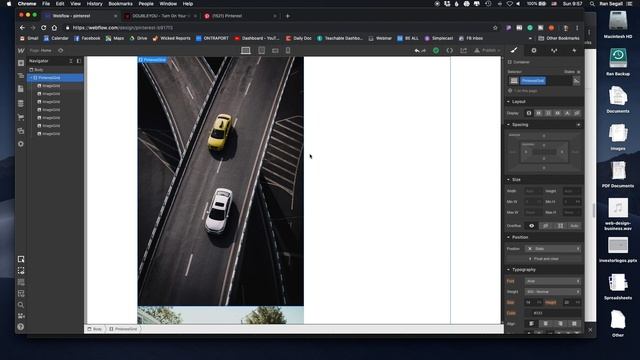Screen dimensions: 640x360
Task: Click the Publish button
Action: (x=487, y=51)
